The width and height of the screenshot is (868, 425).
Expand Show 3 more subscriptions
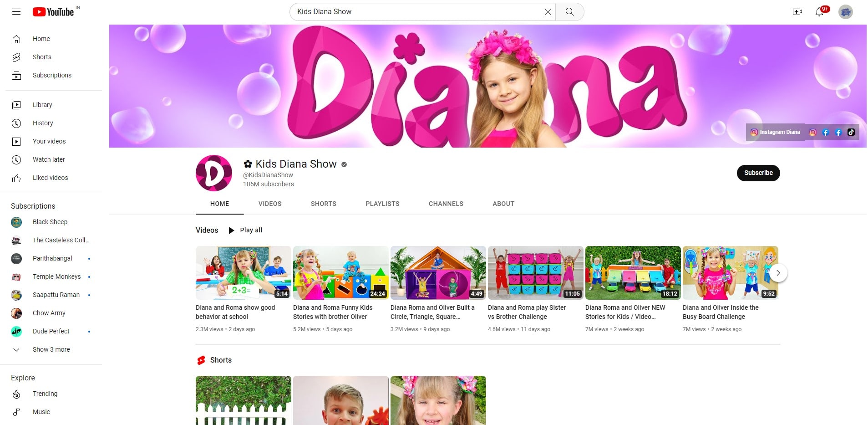[x=51, y=349]
